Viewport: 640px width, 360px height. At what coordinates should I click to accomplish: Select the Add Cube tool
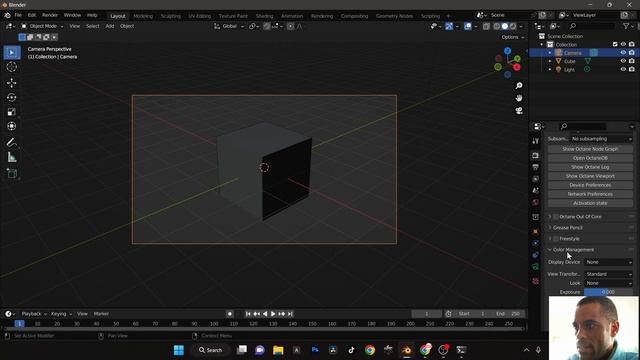(x=12, y=173)
